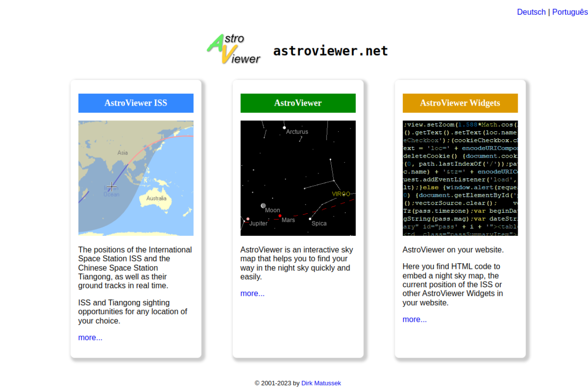588x392 pixels.
Task: Click the green AstroViewer header
Action: (x=298, y=103)
